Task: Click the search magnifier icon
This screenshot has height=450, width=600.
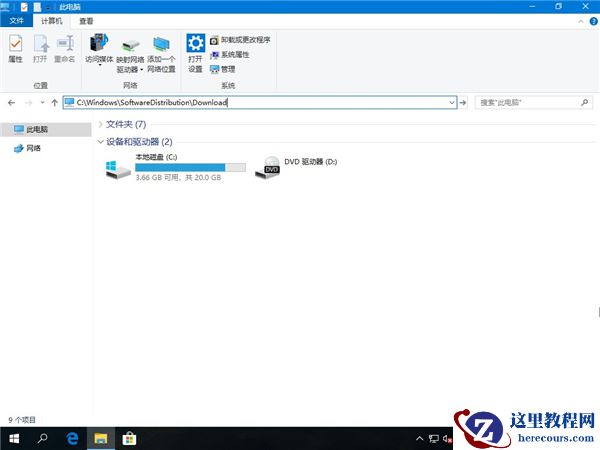Action: 584,103
